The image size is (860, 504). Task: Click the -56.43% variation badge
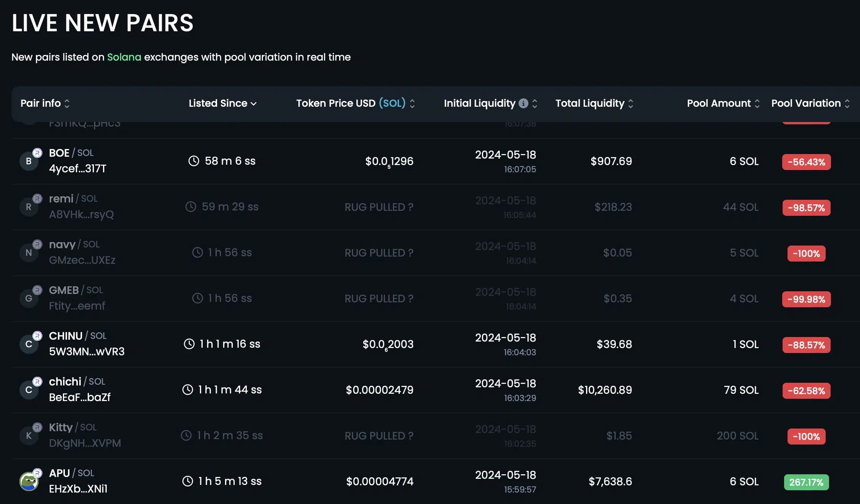click(x=806, y=162)
